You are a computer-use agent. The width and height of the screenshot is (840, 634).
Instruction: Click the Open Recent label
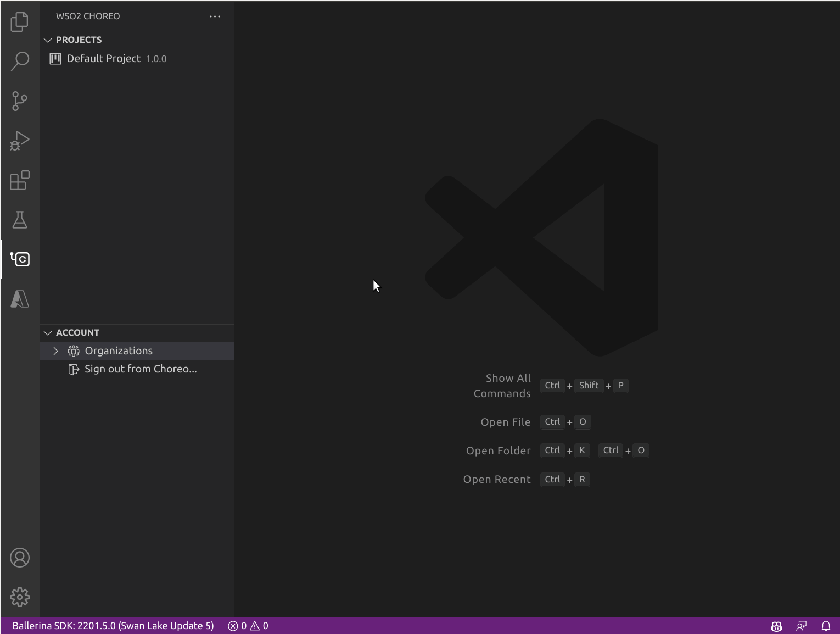[497, 479]
